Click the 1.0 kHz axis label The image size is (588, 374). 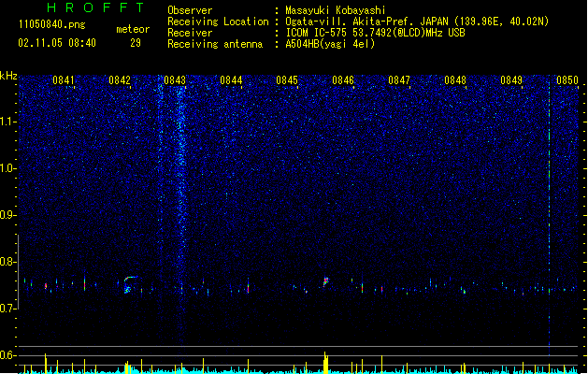(8, 168)
